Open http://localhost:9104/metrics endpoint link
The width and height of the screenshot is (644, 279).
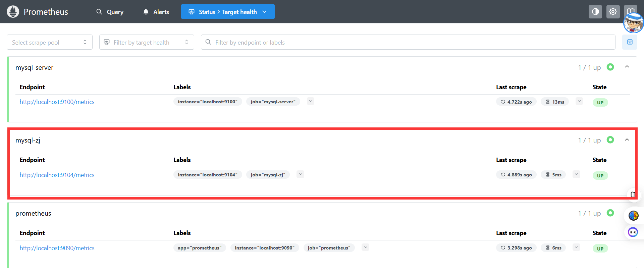(x=57, y=175)
